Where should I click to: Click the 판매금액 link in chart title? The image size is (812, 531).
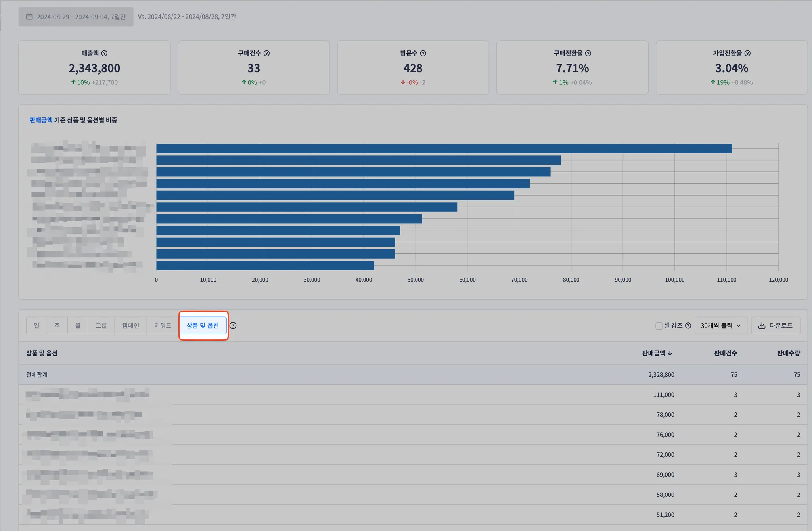coord(41,120)
